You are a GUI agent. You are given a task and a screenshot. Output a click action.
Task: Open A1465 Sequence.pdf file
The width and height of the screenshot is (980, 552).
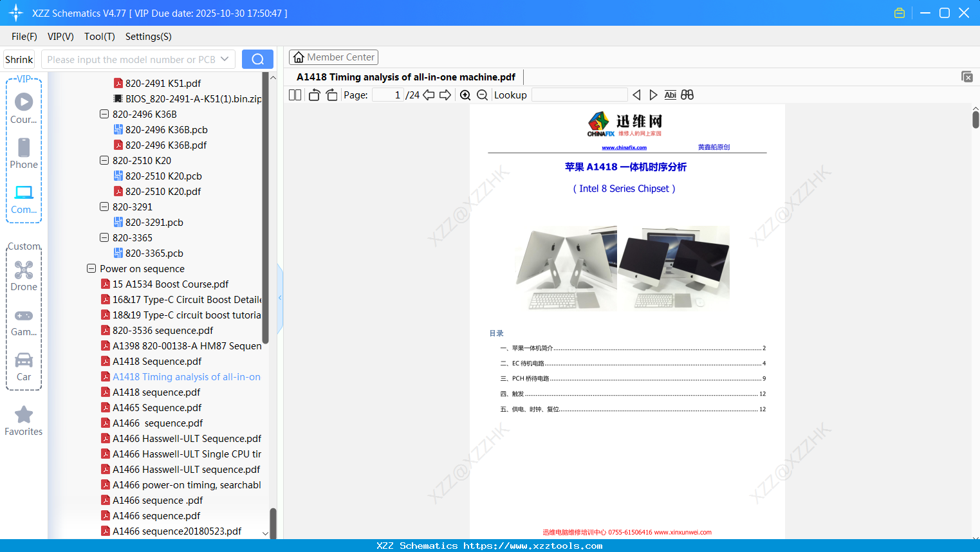(x=151, y=408)
